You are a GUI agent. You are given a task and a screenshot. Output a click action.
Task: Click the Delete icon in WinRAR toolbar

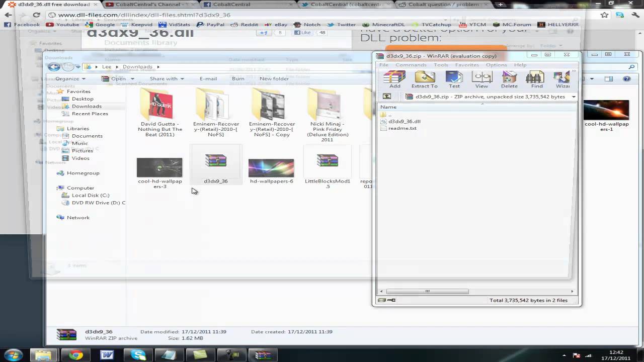[x=509, y=79]
